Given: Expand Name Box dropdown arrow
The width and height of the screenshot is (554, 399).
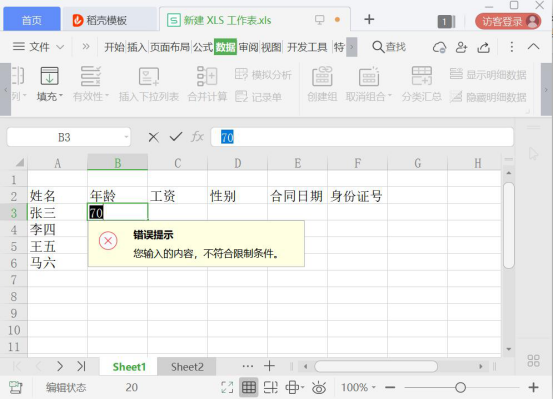Looking at the screenshot, I should click(126, 137).
